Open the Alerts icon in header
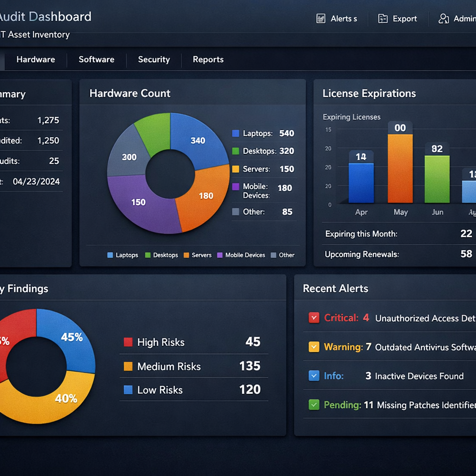This screenshot has width=476, height=476. 321,19
